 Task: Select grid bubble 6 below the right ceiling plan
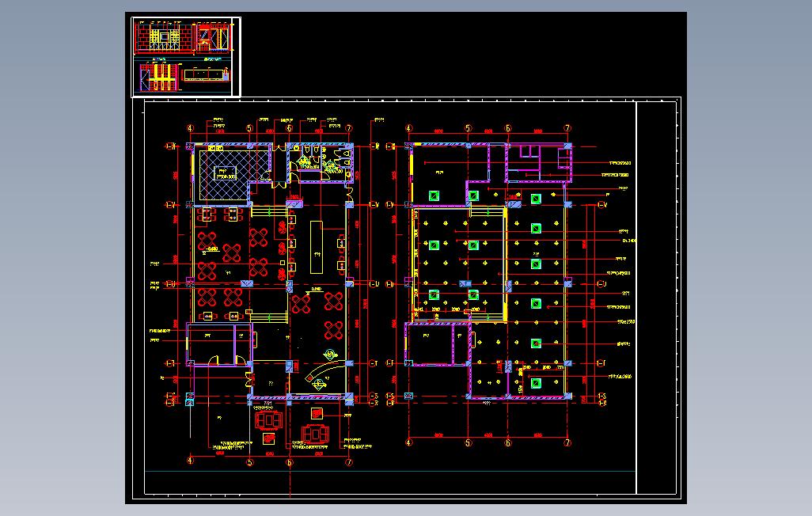click(508, 442)
